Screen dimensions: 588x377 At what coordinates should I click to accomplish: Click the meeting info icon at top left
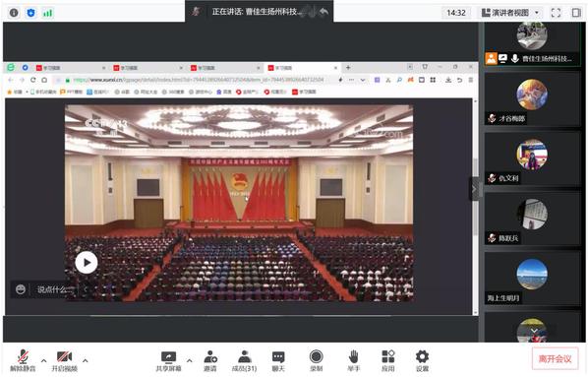pyautogui.click(x=14, y=13)
